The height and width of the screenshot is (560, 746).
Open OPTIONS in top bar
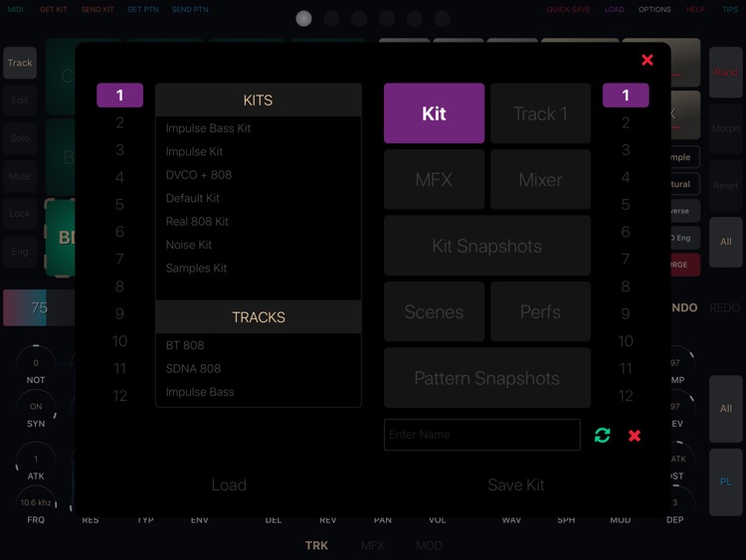[654, 9]
